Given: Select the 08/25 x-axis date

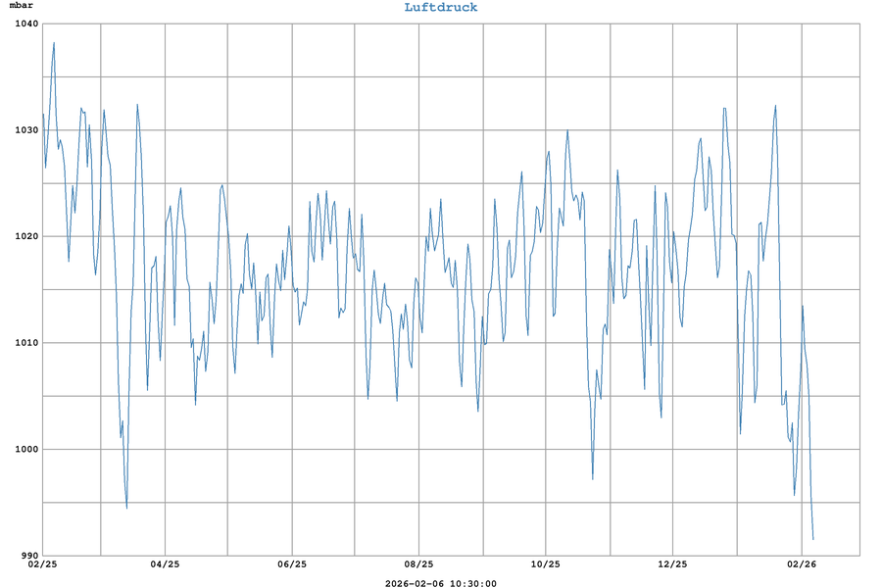Looking at the screenshot, I should coord(418,564).
